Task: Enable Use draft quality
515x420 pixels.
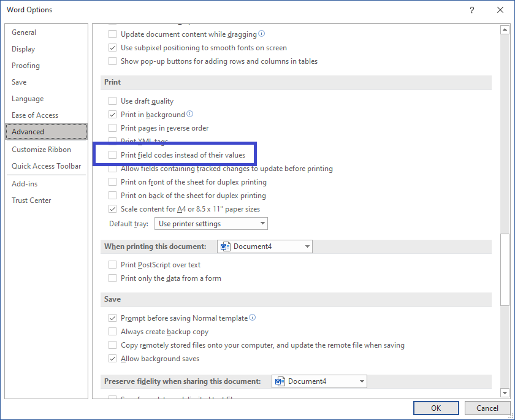Action: click(x=112, y=101)
